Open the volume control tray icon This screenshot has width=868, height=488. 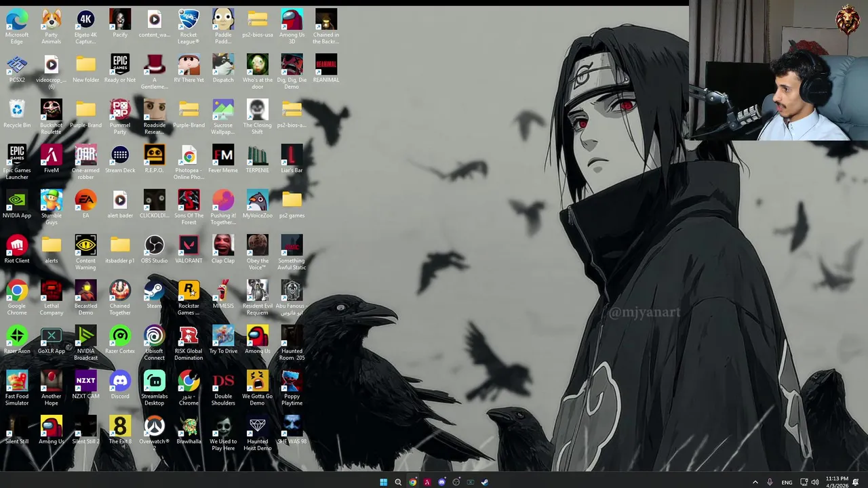[x=815, y=482]
